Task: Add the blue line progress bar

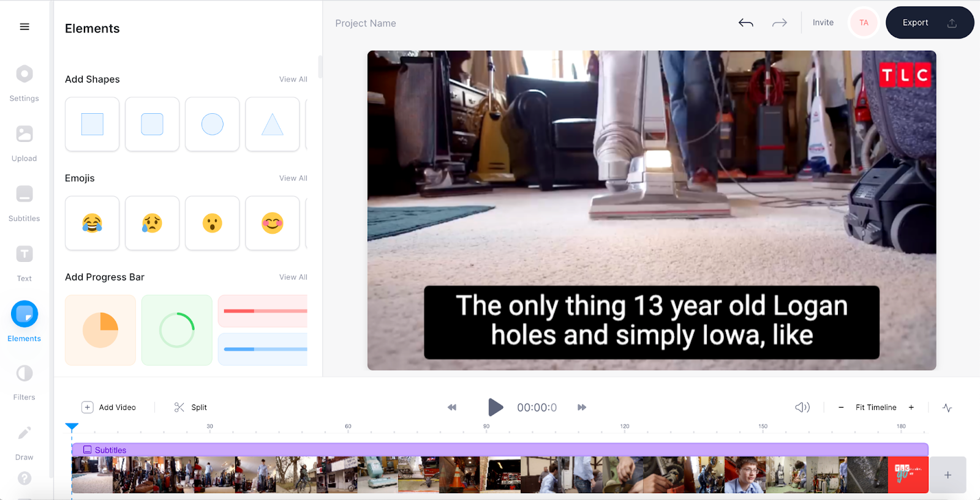Action: click(263, 349)
